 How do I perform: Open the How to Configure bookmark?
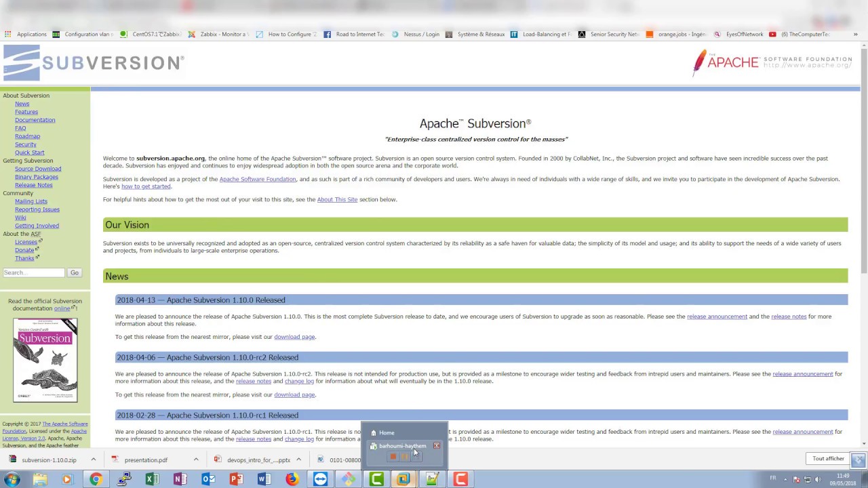pos(286,34)
